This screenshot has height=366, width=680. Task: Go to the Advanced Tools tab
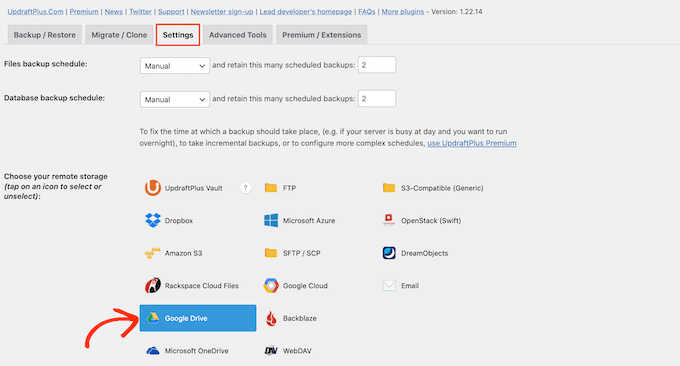[x=238, y=35]
